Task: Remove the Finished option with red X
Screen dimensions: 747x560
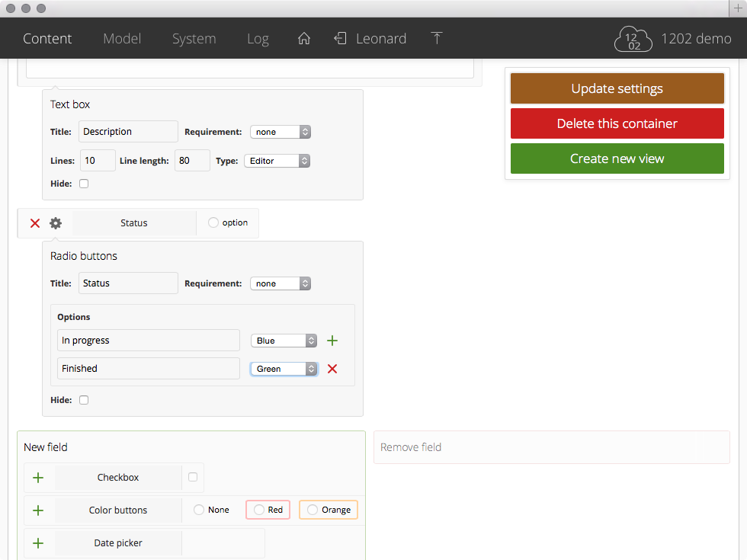Action: click(332, 369)
